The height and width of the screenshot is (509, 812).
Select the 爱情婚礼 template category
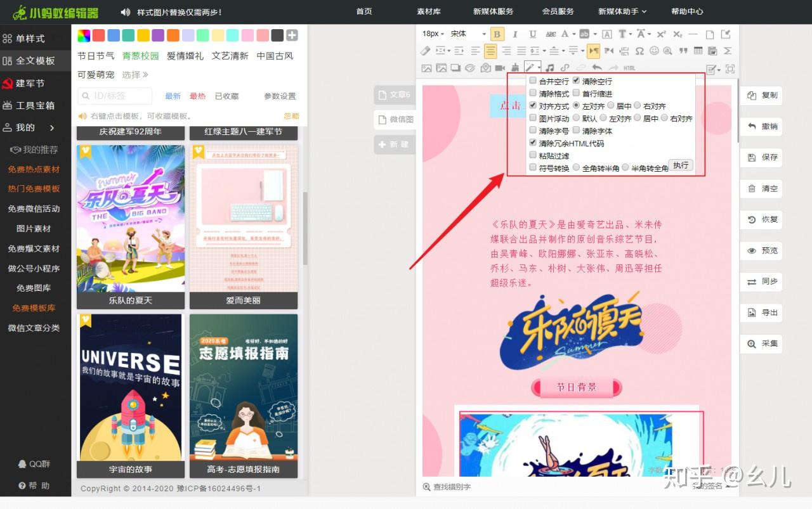[185, 56]
